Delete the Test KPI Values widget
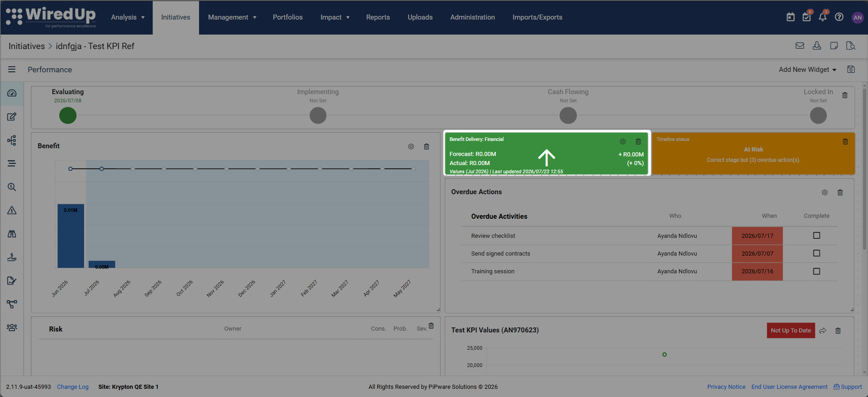The height and width of the screenshot is (397, 868). [x=838, y=331]
